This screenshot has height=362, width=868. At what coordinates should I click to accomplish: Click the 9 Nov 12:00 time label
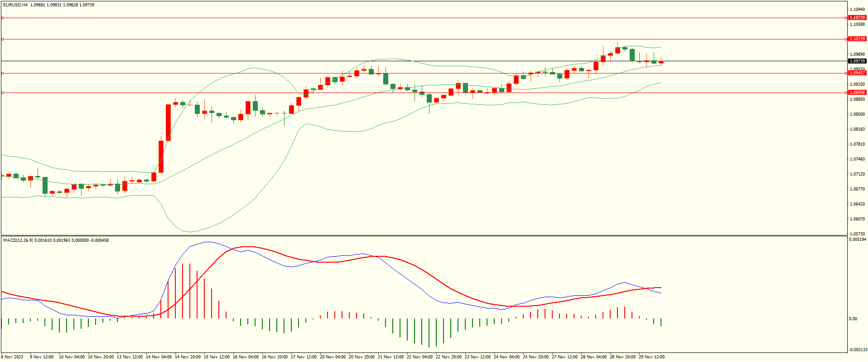tap(42, 357)
